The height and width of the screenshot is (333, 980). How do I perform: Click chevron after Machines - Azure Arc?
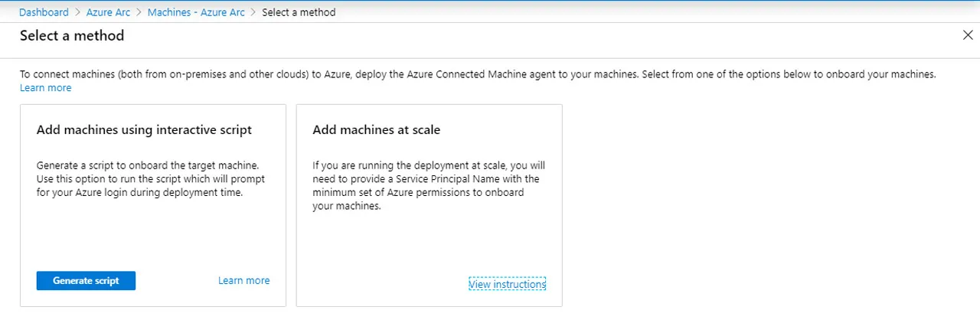point(253,12)
